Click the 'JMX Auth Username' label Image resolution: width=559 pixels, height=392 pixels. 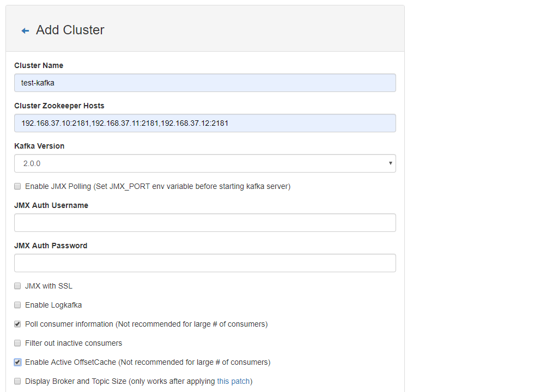(51, 206)
